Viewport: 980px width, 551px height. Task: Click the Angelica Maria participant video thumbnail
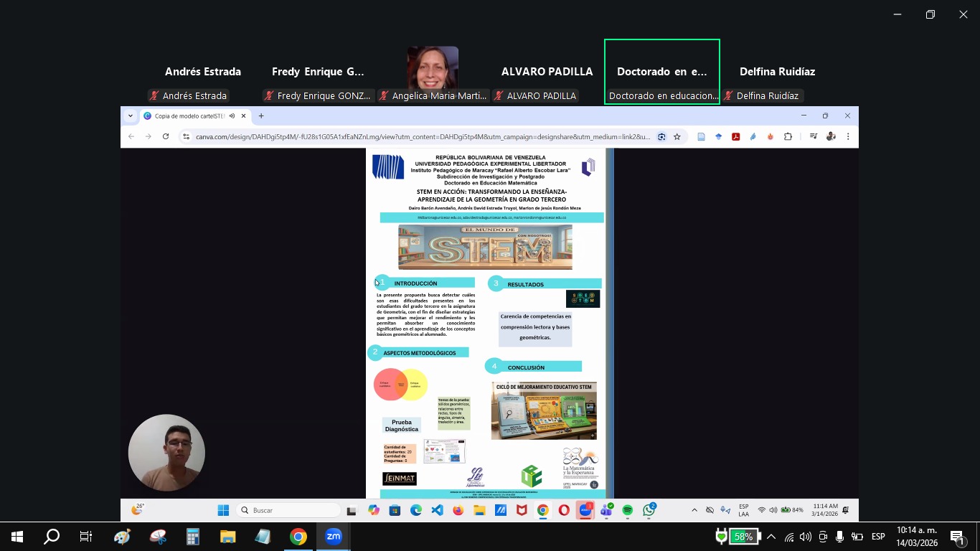(433, 68)
